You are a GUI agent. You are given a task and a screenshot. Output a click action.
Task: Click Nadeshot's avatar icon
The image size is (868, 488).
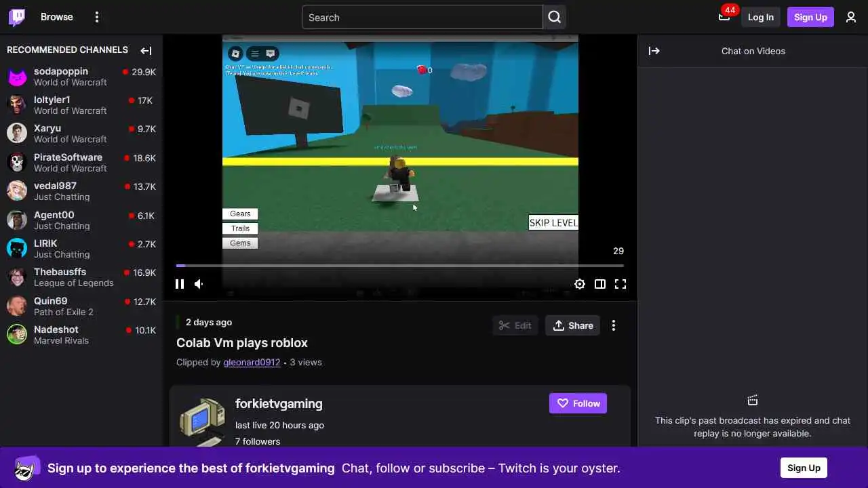17,335
